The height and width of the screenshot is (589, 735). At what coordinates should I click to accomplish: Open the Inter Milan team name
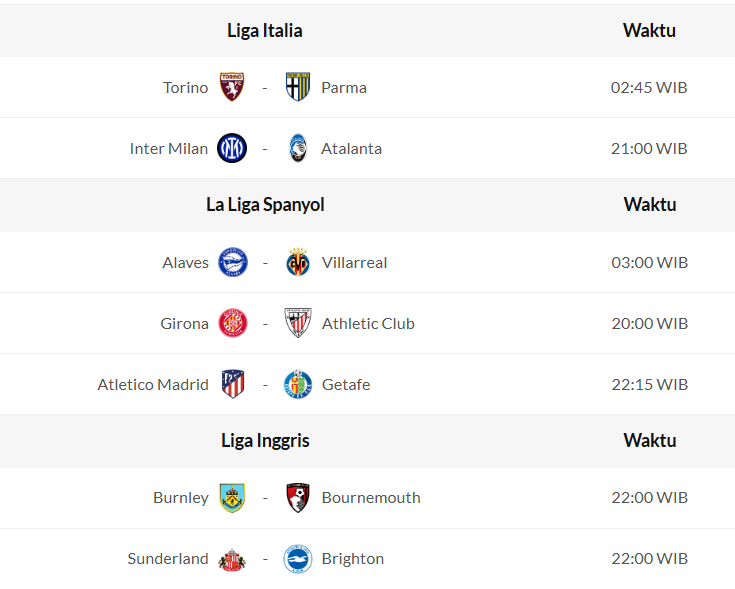(x=169, y=148)
